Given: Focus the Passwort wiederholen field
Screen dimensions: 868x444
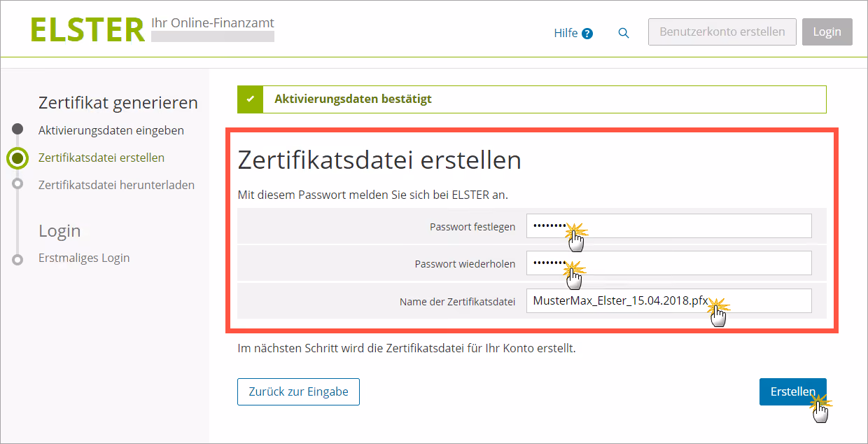Looking at the screenshot, I should [x=669, y=263].
